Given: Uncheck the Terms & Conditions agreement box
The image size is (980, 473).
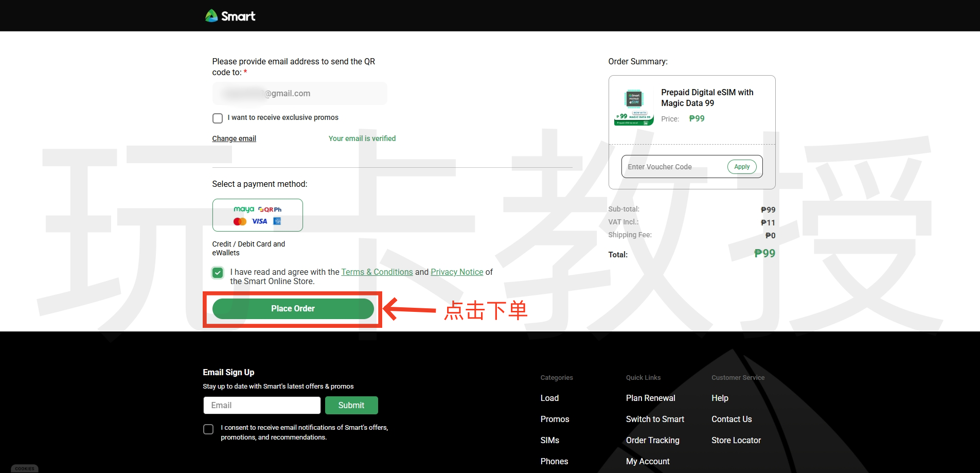Looking at the screenshot, I should pyautogui.click(x=218, y=272).
